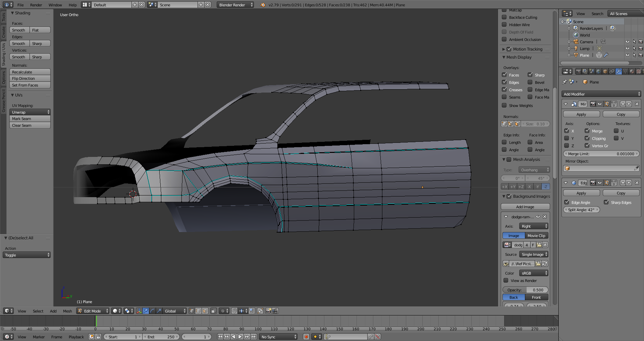Viewport: 644px width, 341px height.
Task: Collapse the Shading panel in tool shelf
Action: (12, 13)
